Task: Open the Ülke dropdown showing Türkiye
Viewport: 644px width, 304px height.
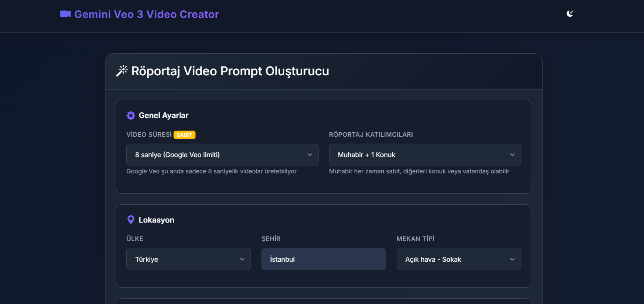Action: (189, 259)
